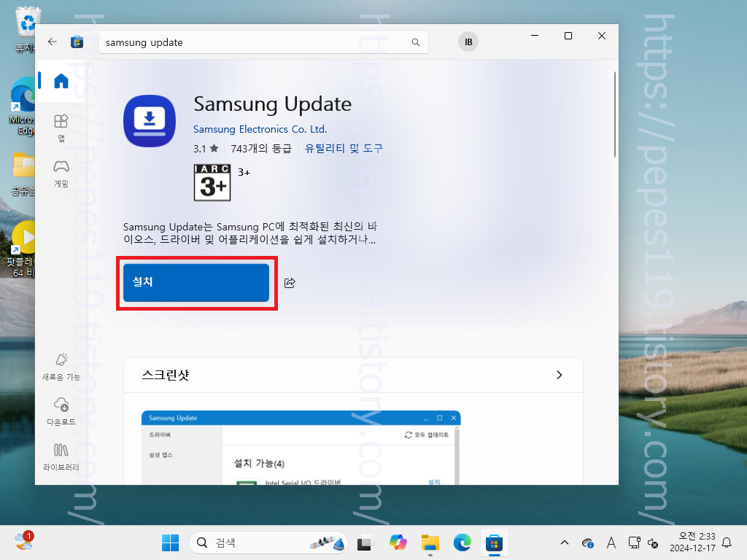Click Microsoft Store taskbar icon
This screenshot has height=560, width=747.
[494, 542]
